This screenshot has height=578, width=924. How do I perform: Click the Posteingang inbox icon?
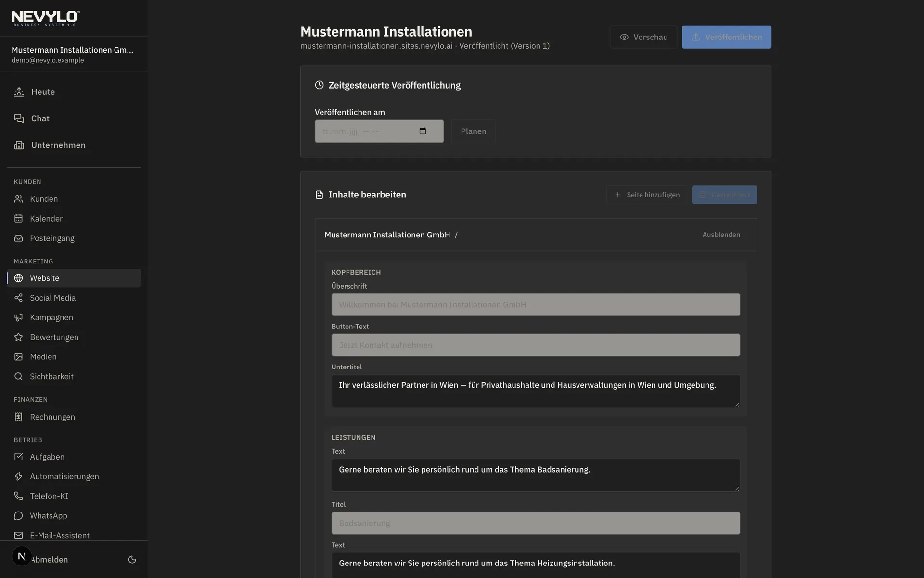click(x=18, y=238)
